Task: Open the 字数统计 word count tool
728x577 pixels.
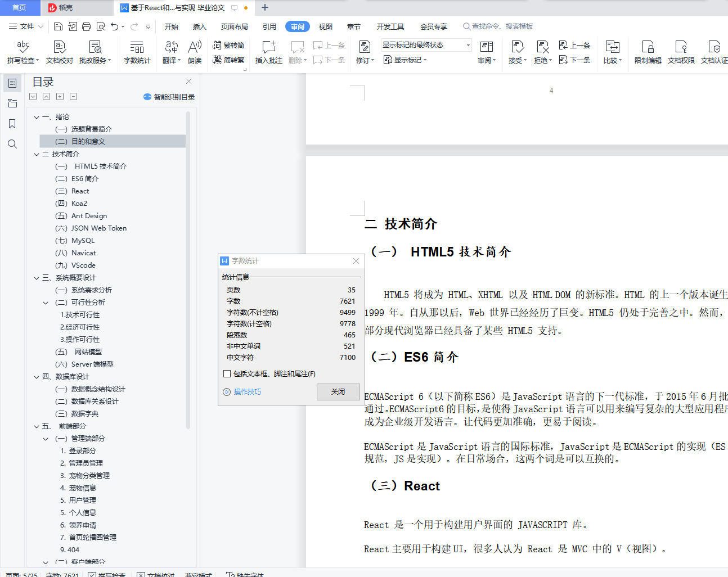Action: point(137,52)
